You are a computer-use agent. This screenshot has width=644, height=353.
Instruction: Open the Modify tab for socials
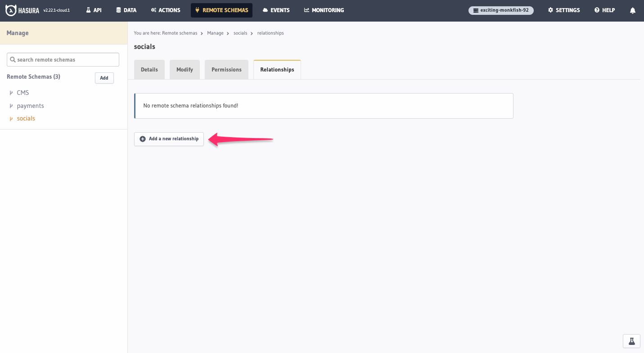(x=185, y=69)
